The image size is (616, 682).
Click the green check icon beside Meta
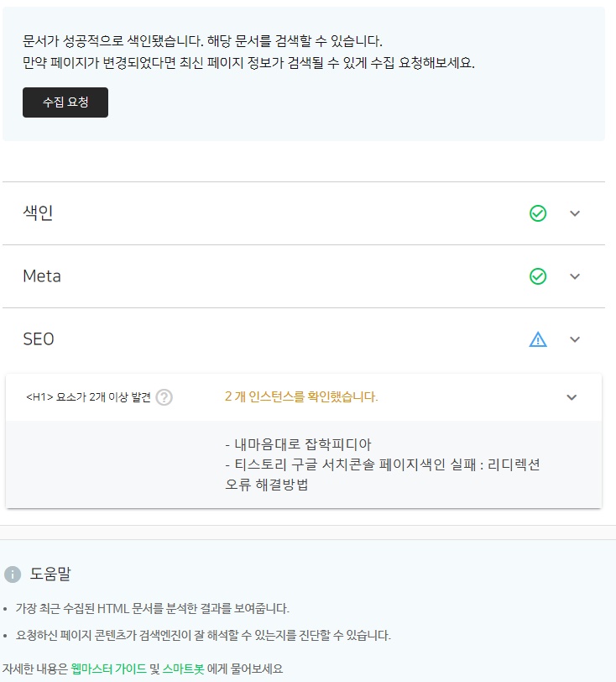540,275
